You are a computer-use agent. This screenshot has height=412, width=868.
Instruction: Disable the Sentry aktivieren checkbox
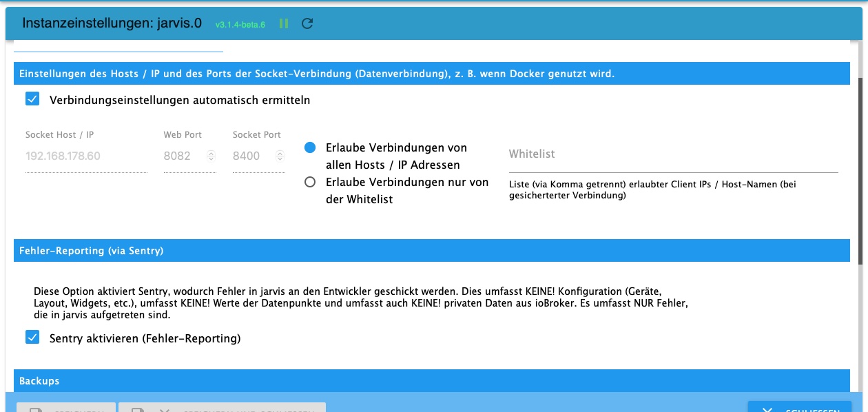[31, 338]
